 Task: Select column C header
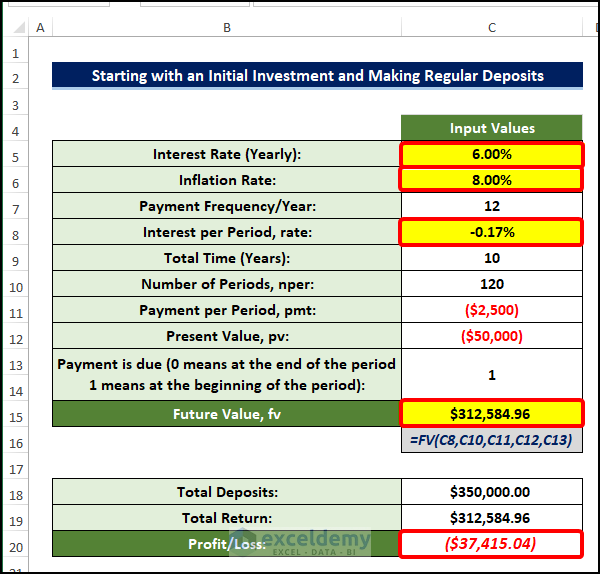tap(492, 28)
